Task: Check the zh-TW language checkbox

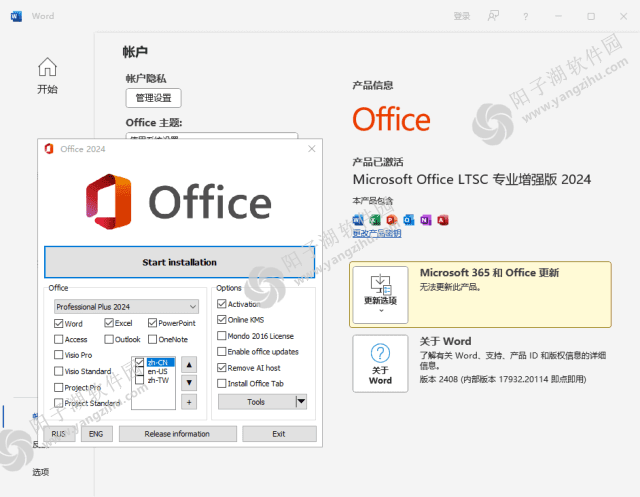Action: click(x=139, y=380)
